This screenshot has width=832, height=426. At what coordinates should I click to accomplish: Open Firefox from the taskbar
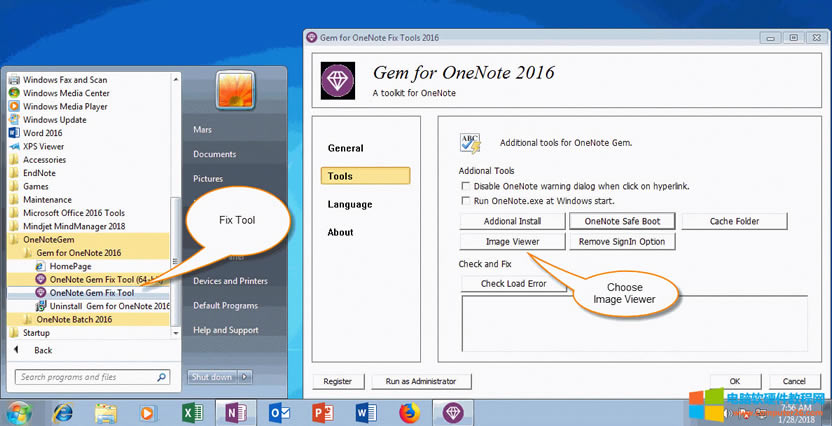click(x=410, y=412)
